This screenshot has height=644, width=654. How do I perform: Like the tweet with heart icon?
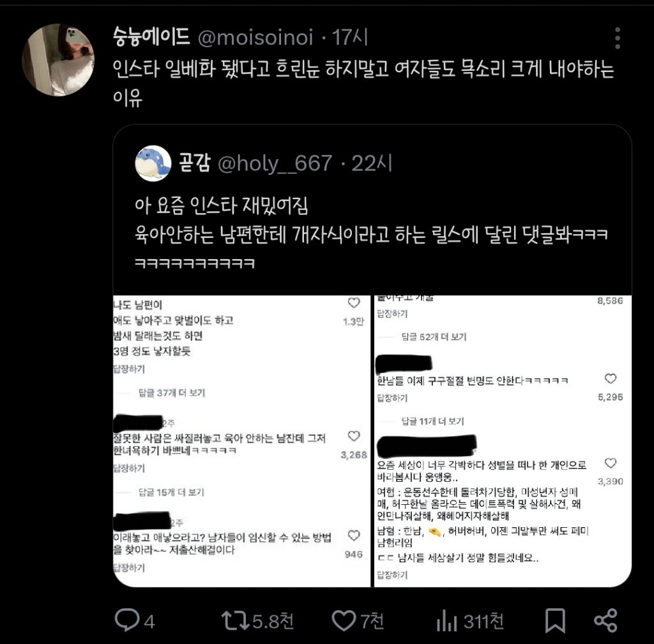tap(344, 620)
